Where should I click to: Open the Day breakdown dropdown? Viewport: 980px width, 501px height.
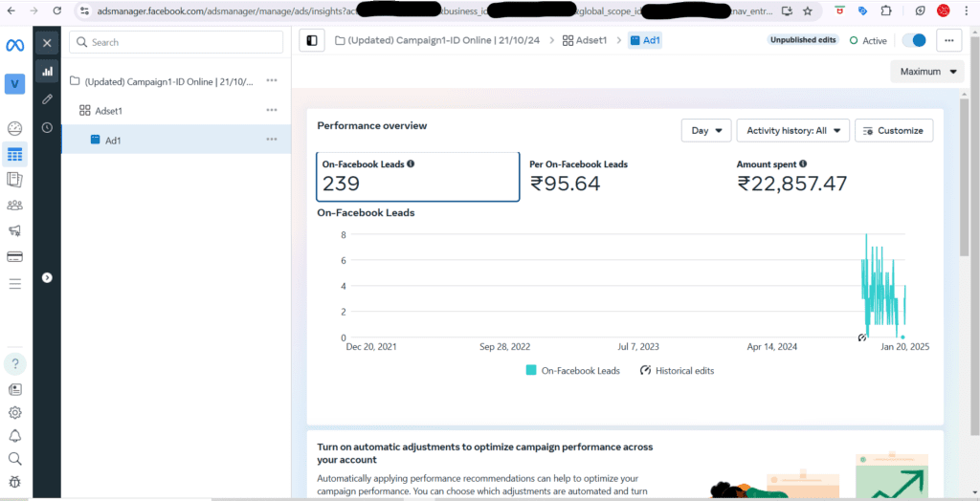[x=706, y=131]
